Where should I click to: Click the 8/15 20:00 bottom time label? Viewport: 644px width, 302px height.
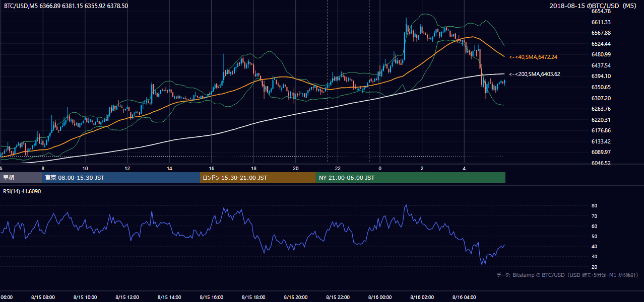(x=296, y=297)
